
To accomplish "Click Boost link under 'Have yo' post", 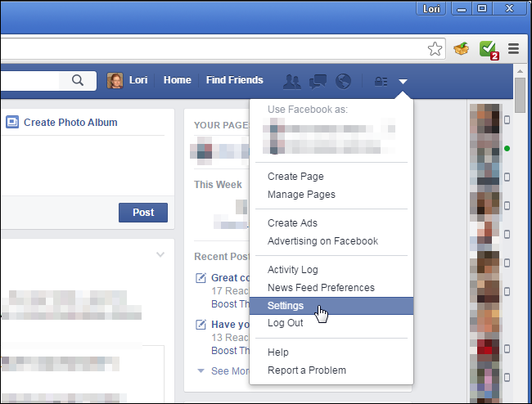I will 230,351.
